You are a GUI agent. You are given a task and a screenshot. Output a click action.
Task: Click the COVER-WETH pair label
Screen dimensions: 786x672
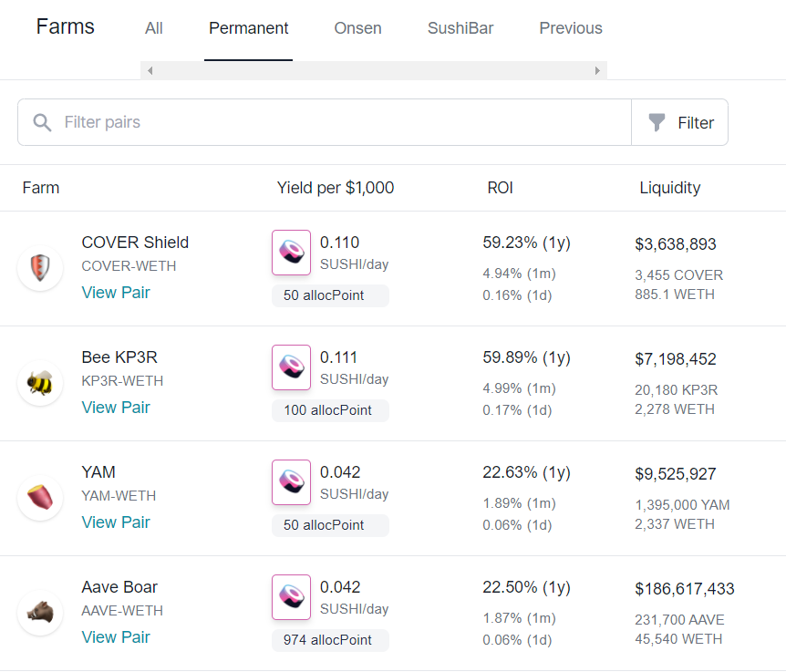click(x=129, y=266)
